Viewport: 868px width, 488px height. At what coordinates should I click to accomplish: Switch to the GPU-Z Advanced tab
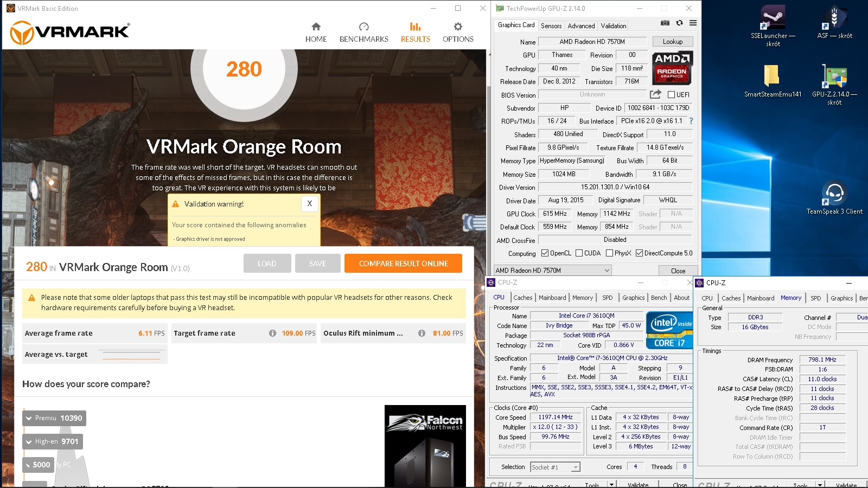point(581,25)
